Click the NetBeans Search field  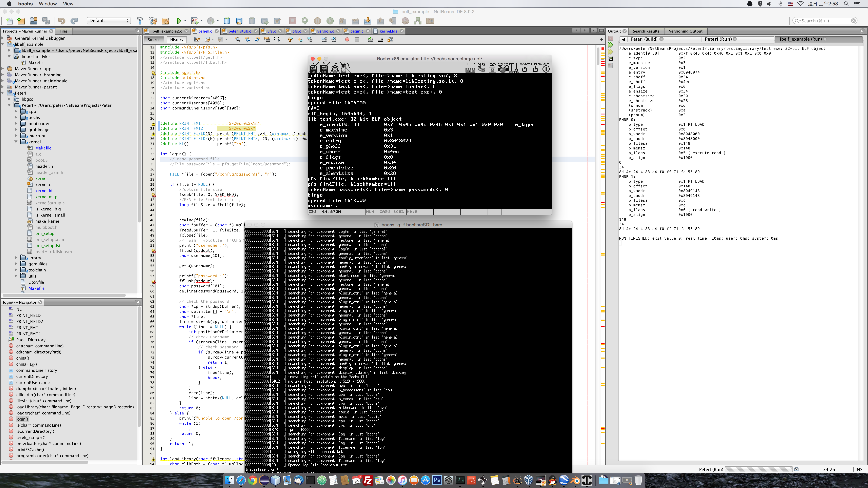click(x=825, y=21)
